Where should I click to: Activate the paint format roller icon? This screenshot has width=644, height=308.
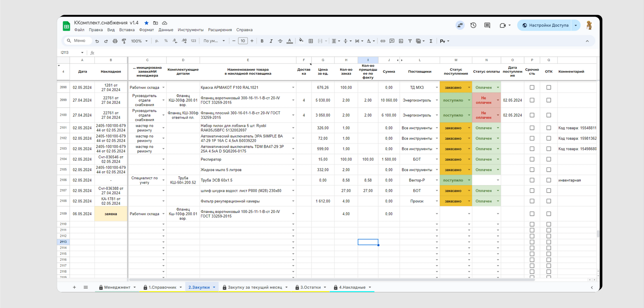(x=124, y=41)
